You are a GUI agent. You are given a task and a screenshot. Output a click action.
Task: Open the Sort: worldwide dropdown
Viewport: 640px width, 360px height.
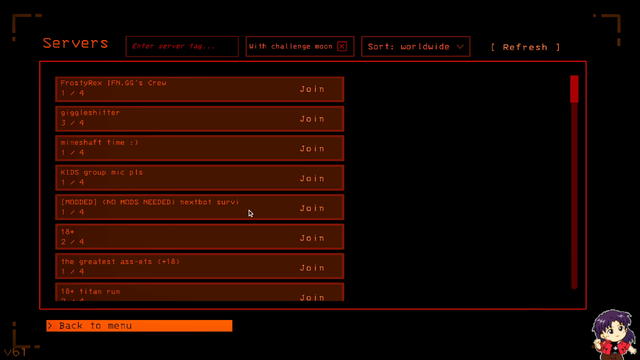pyautogui.click(x=416, y=47)
